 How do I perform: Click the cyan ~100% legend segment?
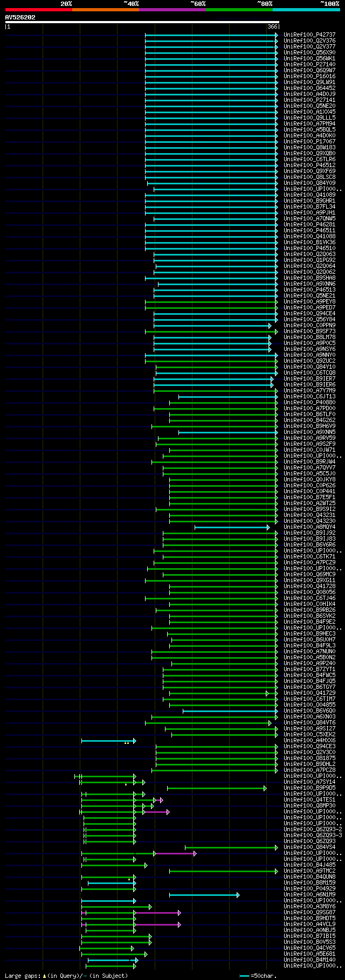coord(306,9)
